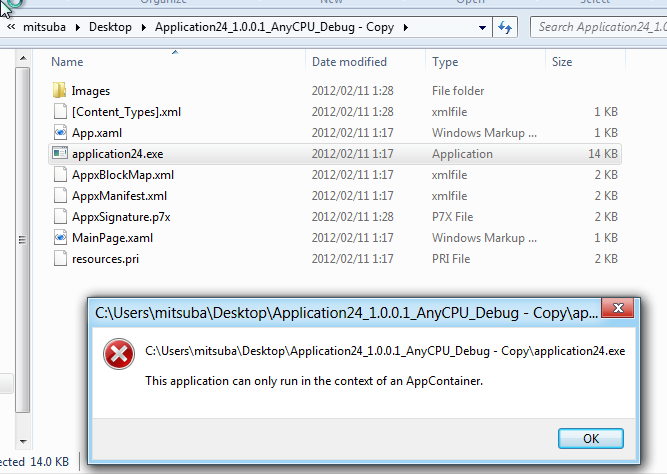Click the PRI File type cell
The height and width of the screenshot is (474, 667).
tap(451, 259)
